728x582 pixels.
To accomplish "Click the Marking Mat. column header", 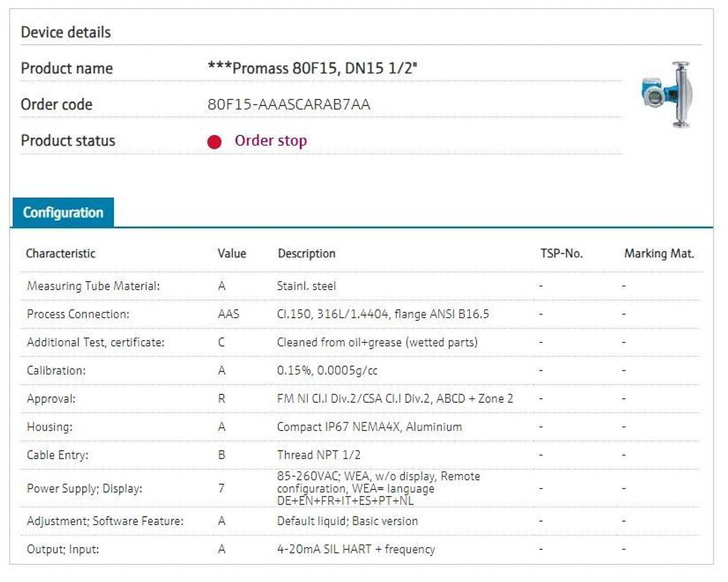I will click(x=658, y=253).
